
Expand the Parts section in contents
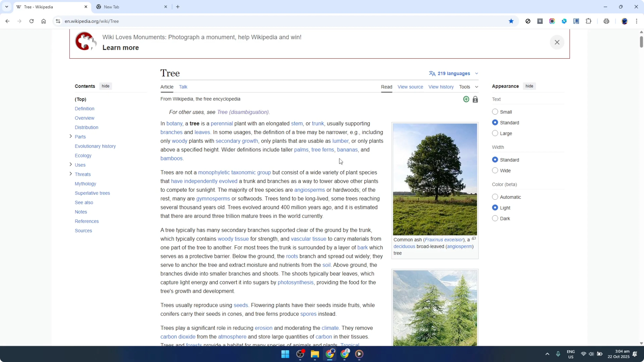coord(71,136)
